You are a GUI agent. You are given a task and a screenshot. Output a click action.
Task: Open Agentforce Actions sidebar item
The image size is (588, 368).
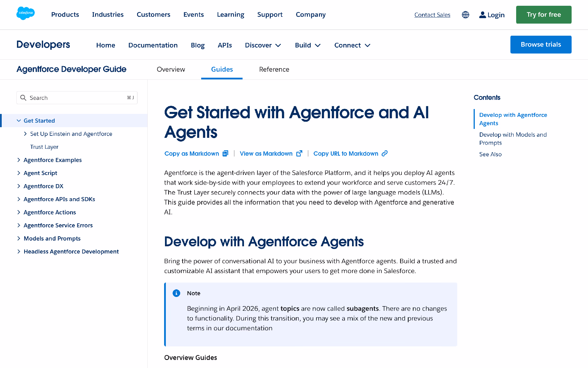pos(50,212)
